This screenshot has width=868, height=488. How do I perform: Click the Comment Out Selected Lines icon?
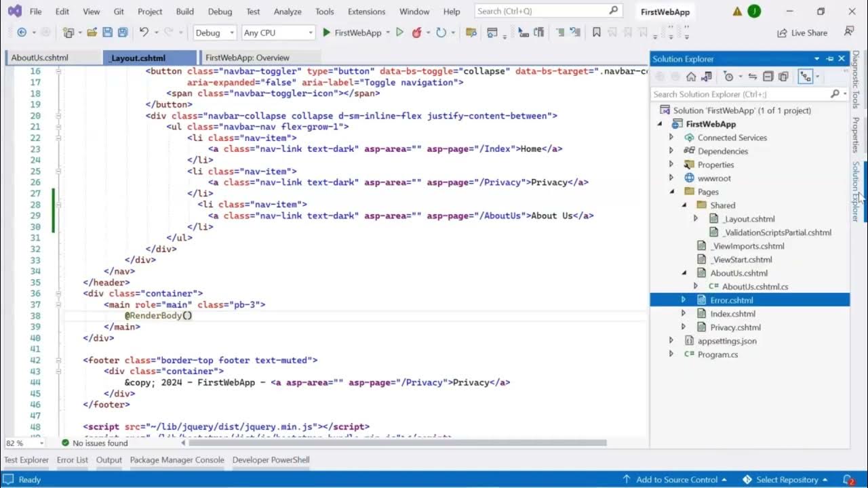(560, 33)
